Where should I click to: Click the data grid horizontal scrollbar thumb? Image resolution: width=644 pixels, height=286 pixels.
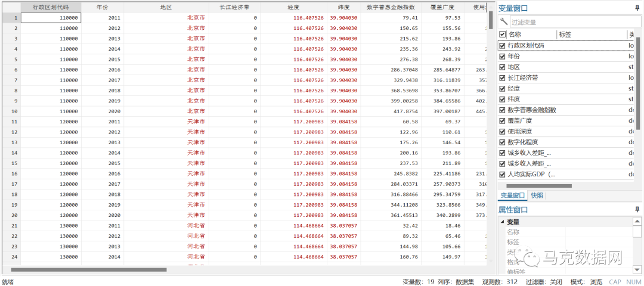pyautogui.click(x=89, y=269)
